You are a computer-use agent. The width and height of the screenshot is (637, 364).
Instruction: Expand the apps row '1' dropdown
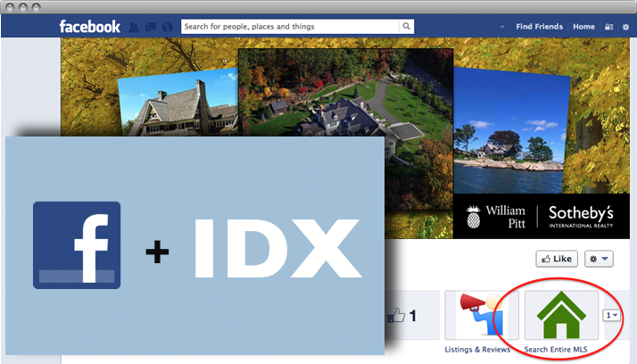click(612, 315)
